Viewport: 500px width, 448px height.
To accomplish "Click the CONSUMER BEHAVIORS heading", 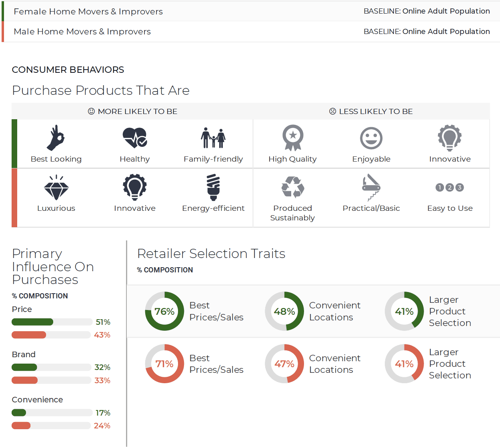I will 68,70.
